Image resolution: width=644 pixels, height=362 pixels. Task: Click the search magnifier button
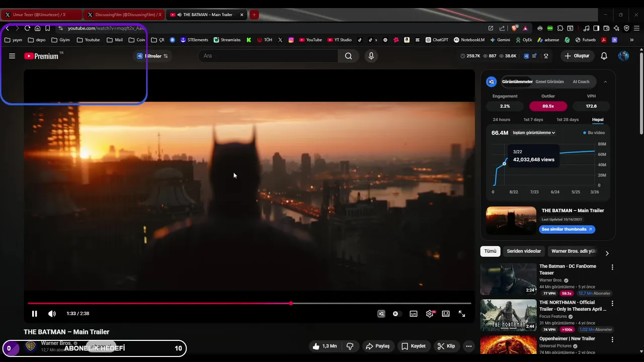pyautogui.click(x=349, y=56)
